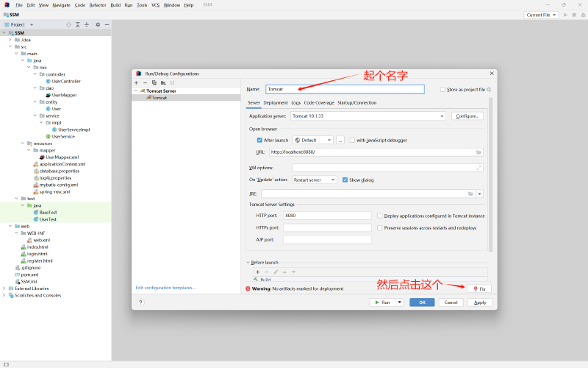Browse for JRE folder icon
This screenshot has width=588, height=368.
pyautogui.click(x=470, y=194)
